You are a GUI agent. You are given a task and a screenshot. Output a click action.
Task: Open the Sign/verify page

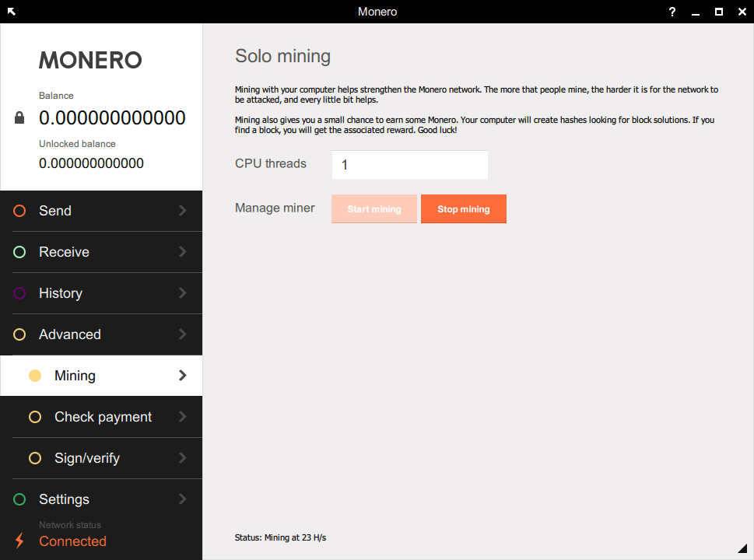tap(101, 458)
